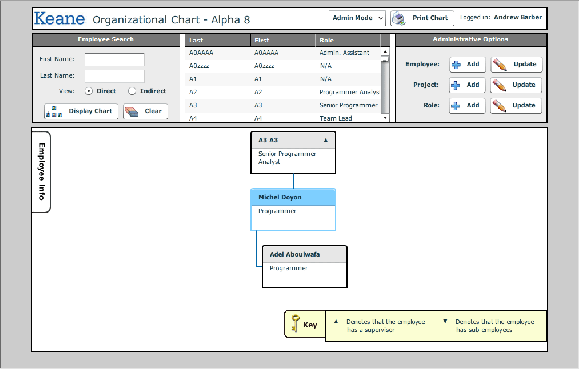Click the supervisor arrow on A3 node

click(326, 141)
